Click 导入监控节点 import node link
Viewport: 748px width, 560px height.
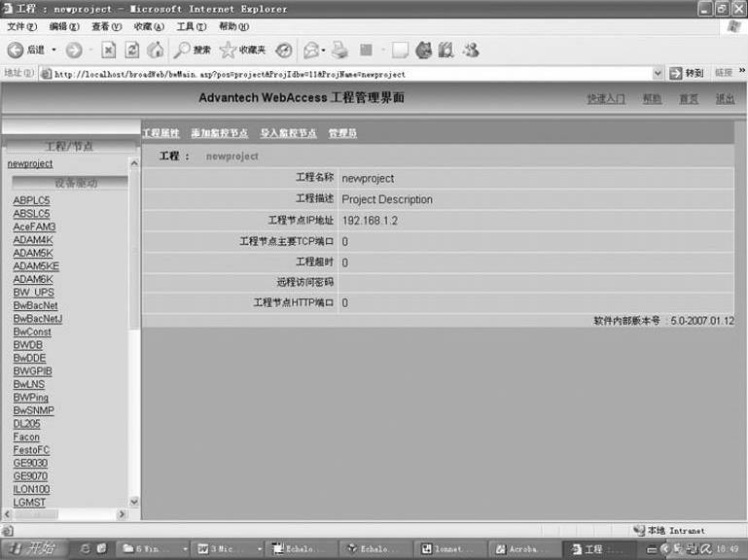289,133
